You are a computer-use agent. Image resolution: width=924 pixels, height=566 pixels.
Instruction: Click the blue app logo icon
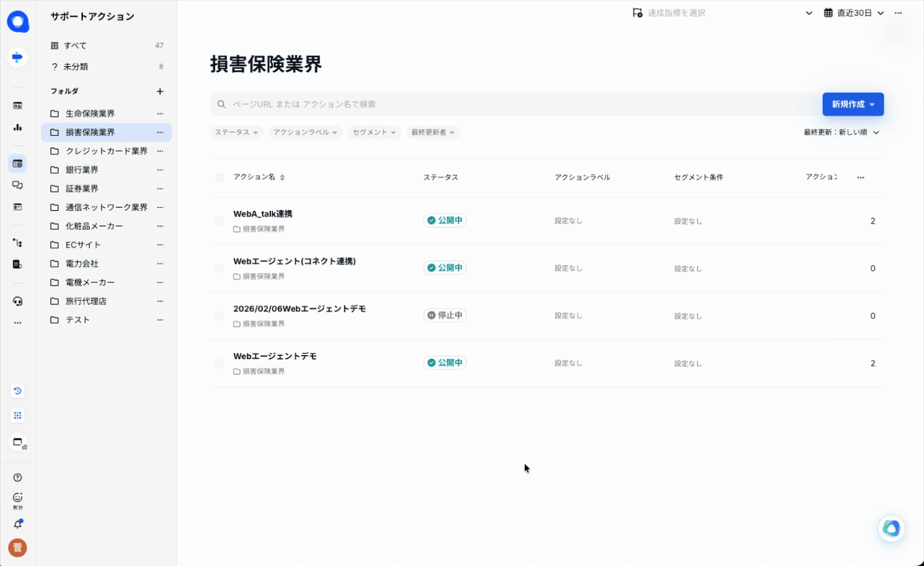[x=18, y=21]
